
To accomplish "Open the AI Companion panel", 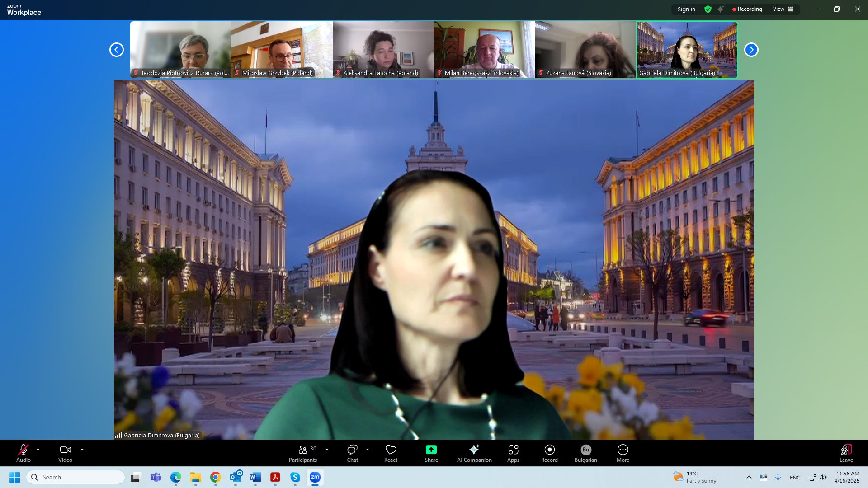I will tap(474, 453).
